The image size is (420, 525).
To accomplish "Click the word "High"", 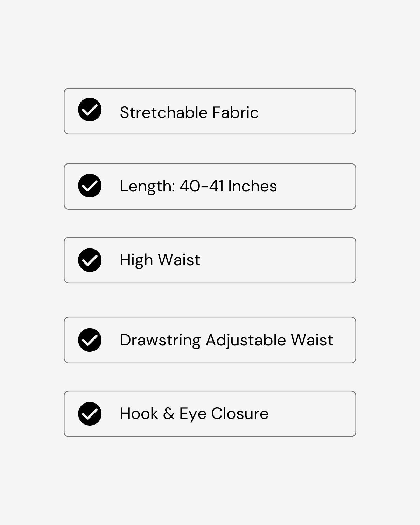I will click(136, 260).
